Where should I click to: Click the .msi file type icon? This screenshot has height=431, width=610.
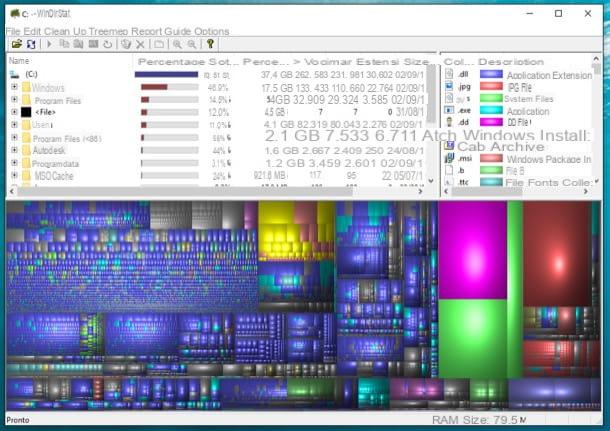(449, 158)
